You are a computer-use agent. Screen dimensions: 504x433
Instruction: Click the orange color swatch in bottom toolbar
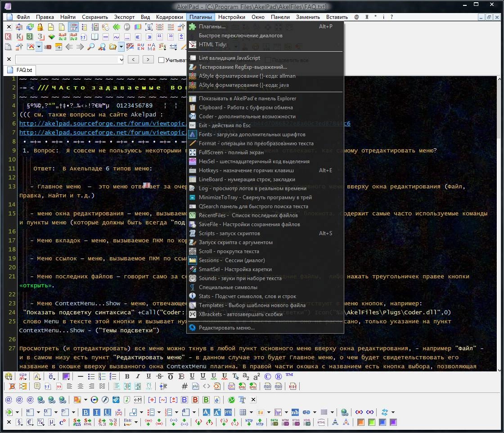[360, 422]
